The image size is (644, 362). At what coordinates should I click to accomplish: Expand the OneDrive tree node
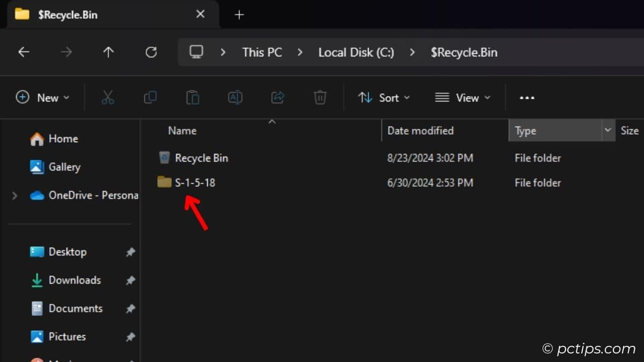coord(14,196)
